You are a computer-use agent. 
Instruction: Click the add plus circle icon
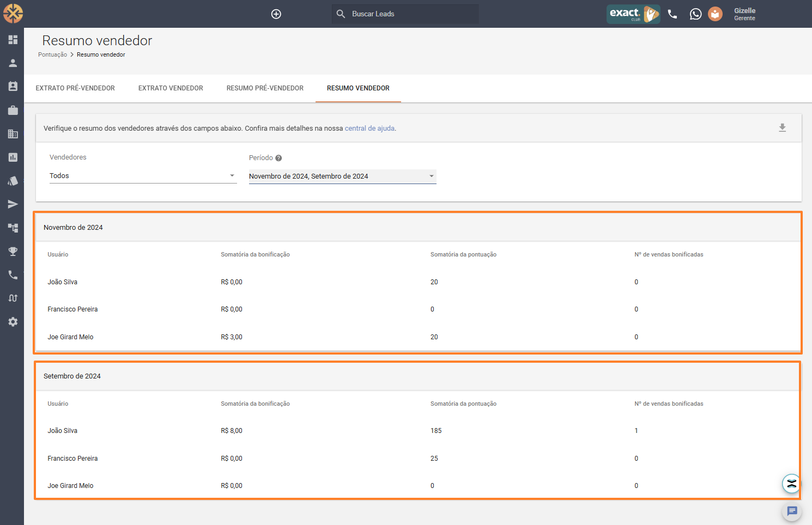click(276, 14)
